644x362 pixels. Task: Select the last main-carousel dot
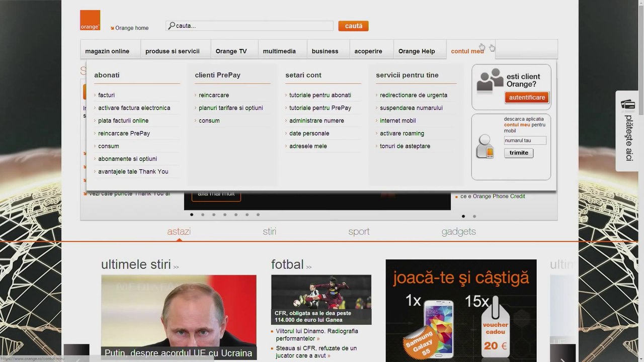click(258, 215)
